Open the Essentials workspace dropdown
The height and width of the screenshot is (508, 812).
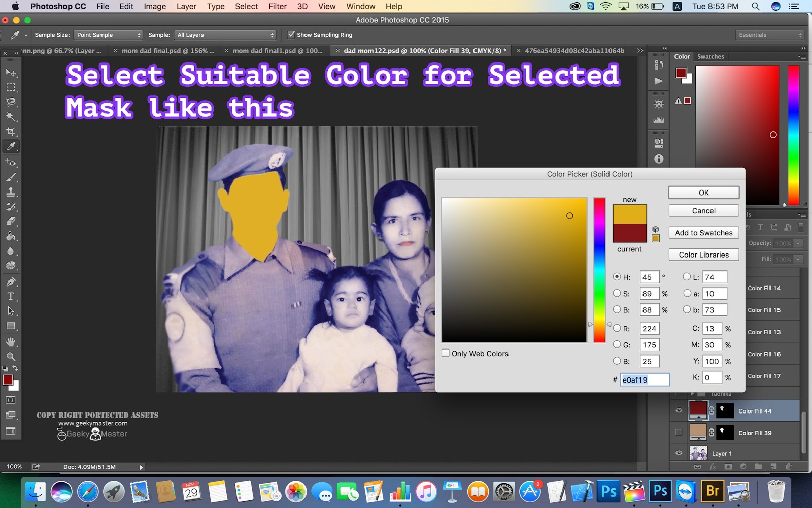770,35
